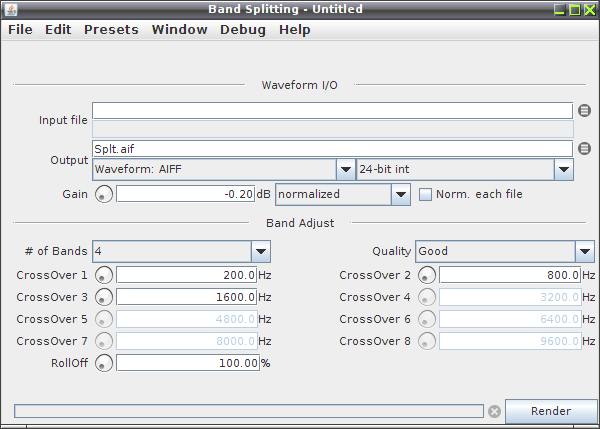Click the CrossOver 2 knob
The width and height of the screenshot is (600, 429).
427,275
